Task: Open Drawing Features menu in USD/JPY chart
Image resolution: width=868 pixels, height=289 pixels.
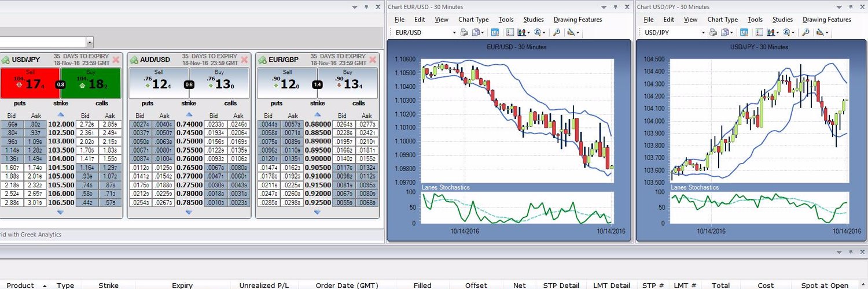Action: pos(826,20)
